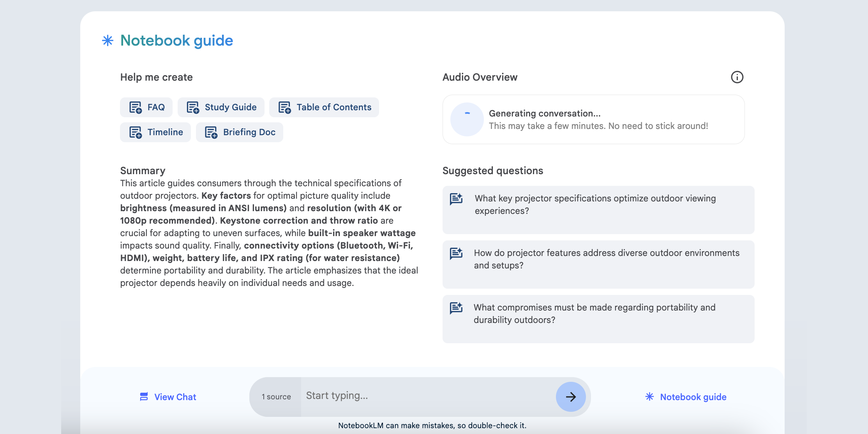The image size is (868, 434).
Task: Click the 1 source selector
Action: [276, 397]
